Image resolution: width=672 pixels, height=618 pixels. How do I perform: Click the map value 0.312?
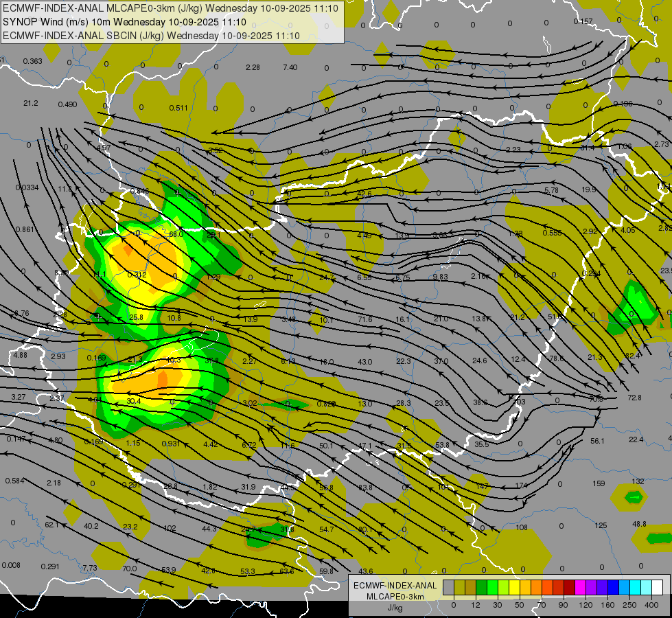[137, 275]
